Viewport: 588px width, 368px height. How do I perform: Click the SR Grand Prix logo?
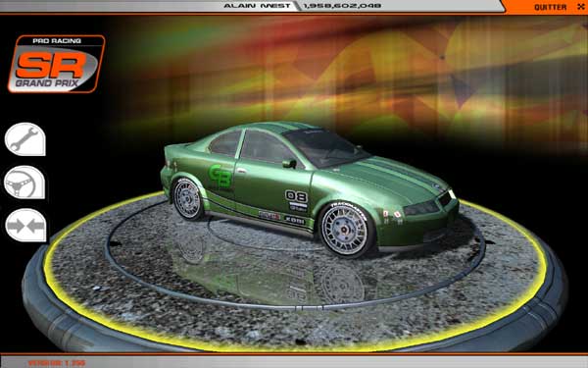(x=56, y=64)
